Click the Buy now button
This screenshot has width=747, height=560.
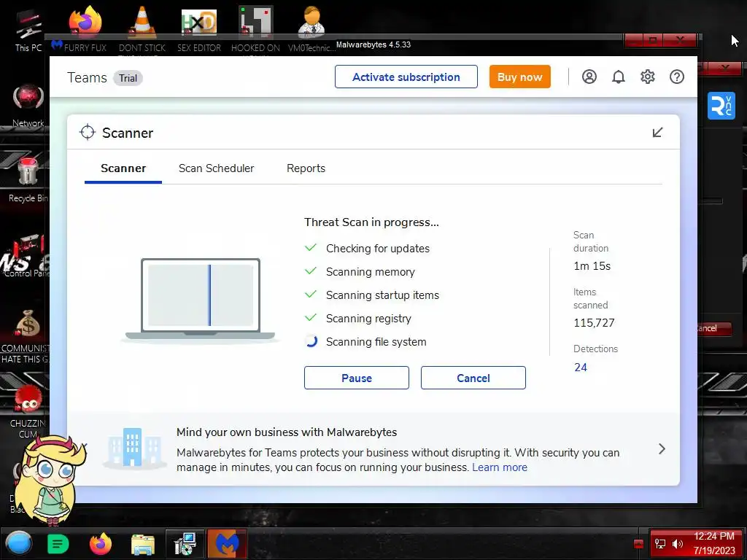[x=519, y=77]
